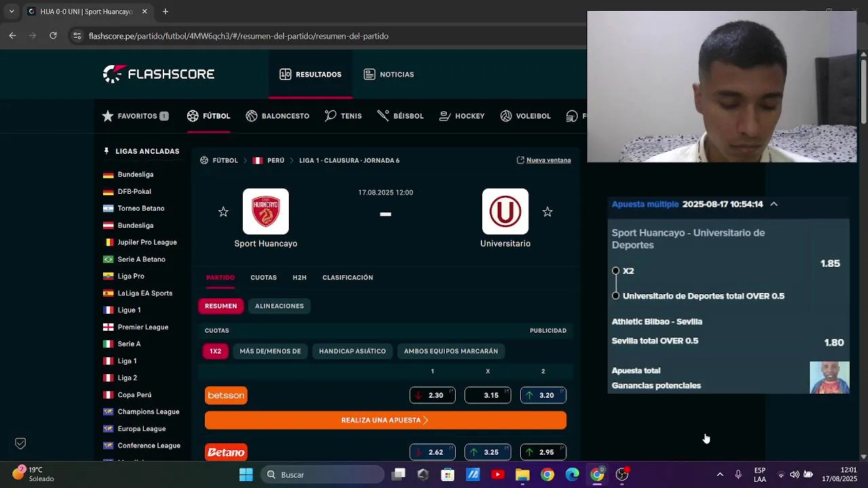Screen dimensions: 868x488
Task: Select the Fútbol sport tab
Action: point(209,116)
